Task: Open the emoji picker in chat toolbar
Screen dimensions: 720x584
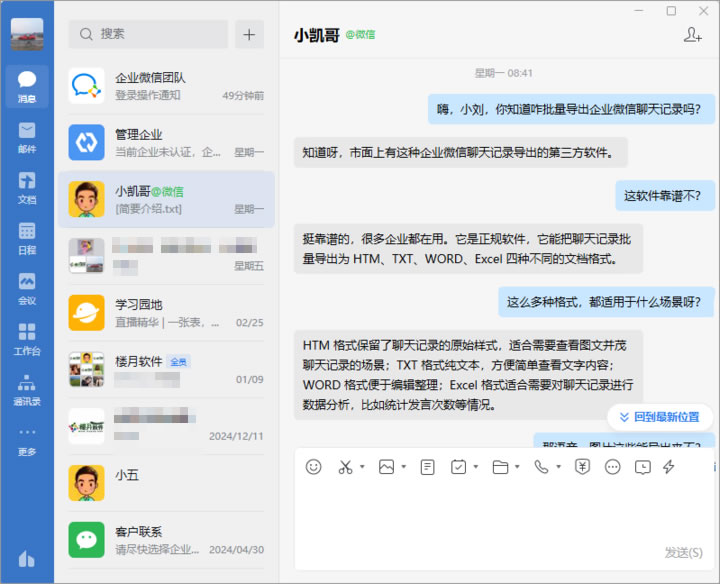Action: pos(314,467)
